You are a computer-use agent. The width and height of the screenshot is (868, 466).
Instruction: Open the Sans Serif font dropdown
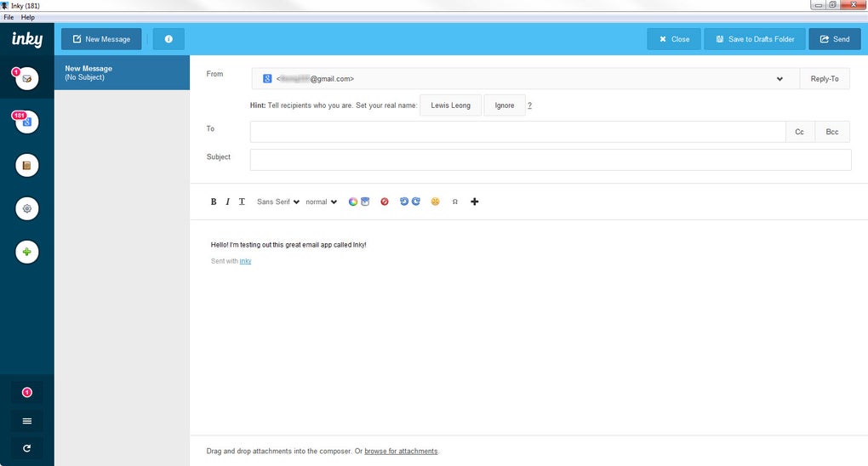point(278,202)
